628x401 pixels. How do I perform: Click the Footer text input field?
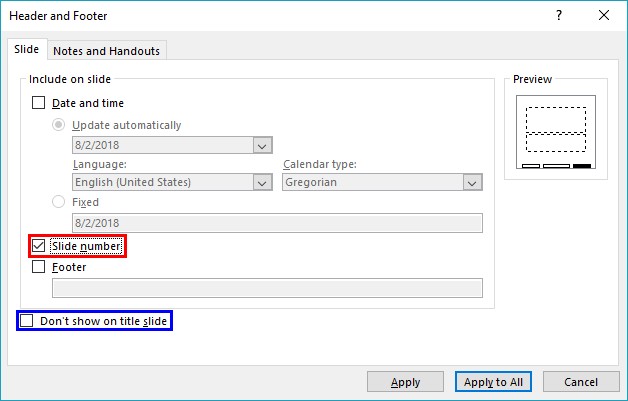coord(267,288)
